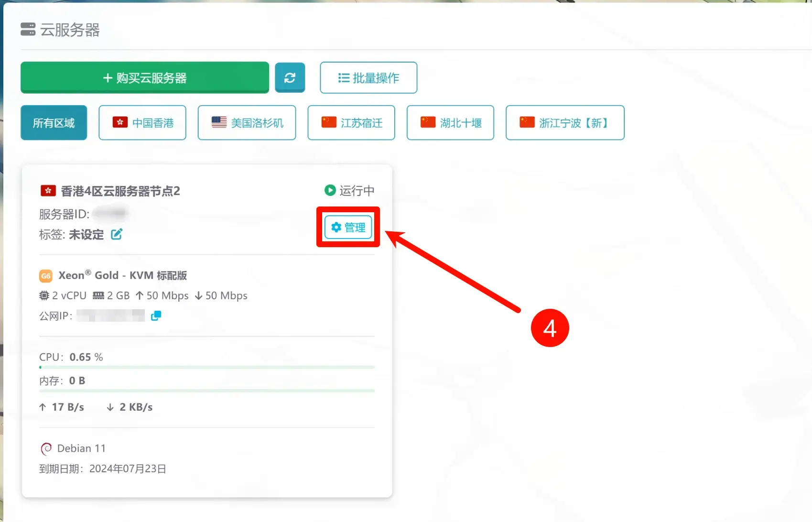Click the memory RAM icon beside 2 GB
The width and height of the screenshot is (812, 522).
click(x=98, y=296)
